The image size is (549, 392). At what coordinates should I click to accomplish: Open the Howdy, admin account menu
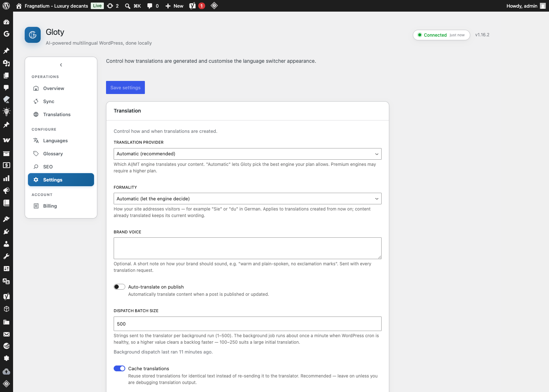526,6
